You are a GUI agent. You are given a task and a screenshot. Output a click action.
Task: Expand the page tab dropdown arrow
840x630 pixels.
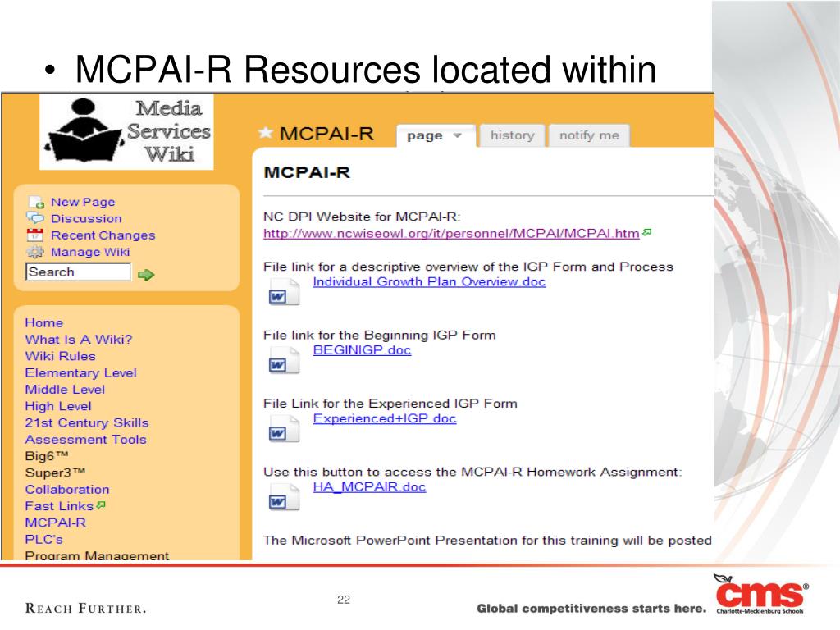click(x=458, y=135)
